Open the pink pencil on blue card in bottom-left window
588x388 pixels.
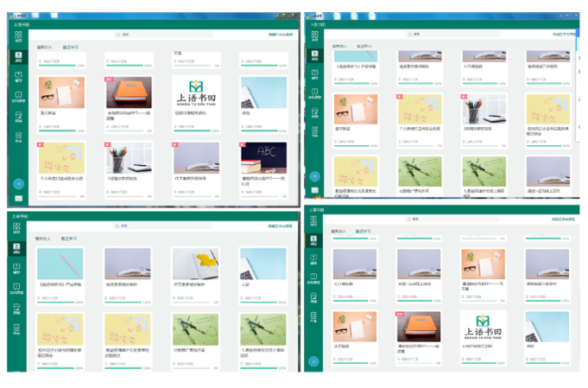[60, 276]
